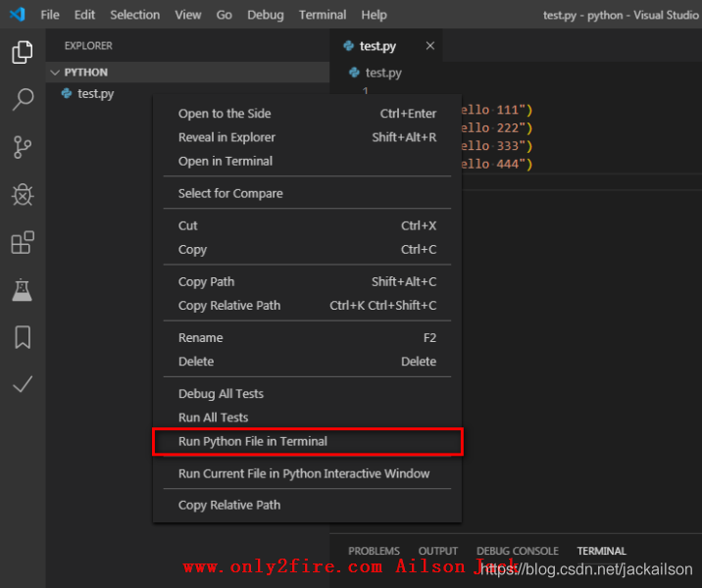Click the test.py breadcrumb item
The image size is (702, 588).
[x=383, y=73]
